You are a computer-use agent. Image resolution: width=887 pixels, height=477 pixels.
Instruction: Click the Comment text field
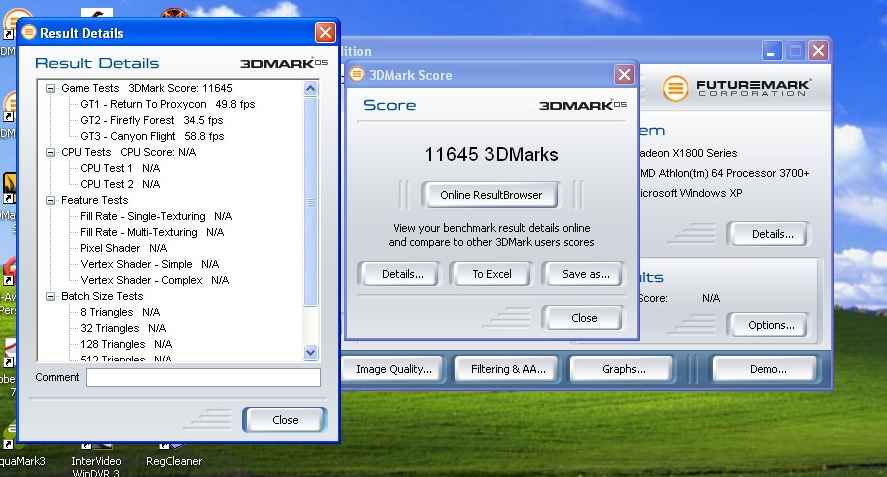point(203,377)
